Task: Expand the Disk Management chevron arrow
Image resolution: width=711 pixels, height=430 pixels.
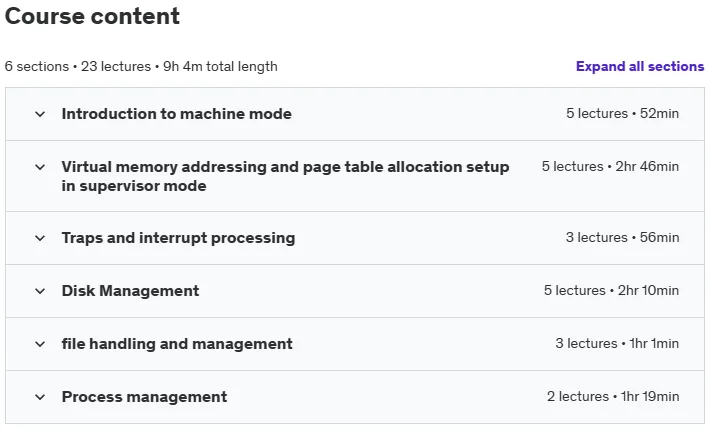Action: tap(40, 291)
